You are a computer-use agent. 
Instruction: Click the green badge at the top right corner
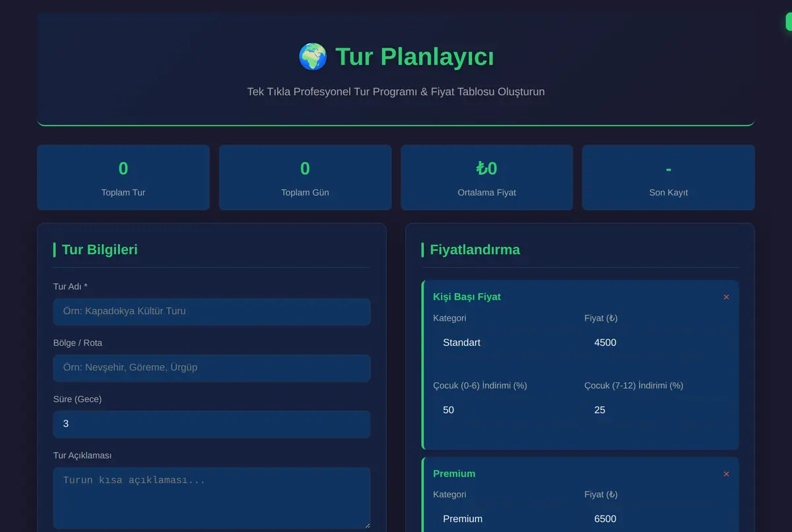[x=789, y=22]
